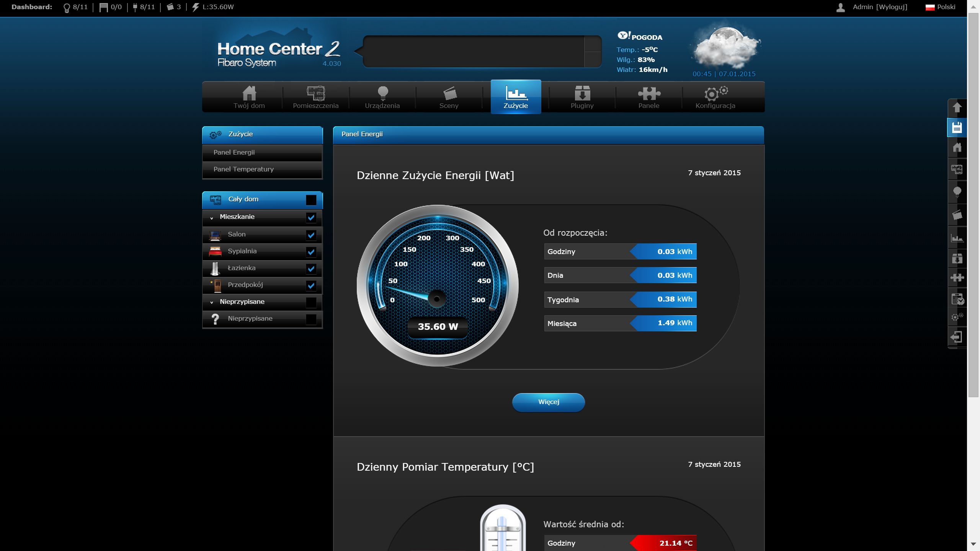
Task: Click the Wyloguj logout link
Action: point(891,7)
